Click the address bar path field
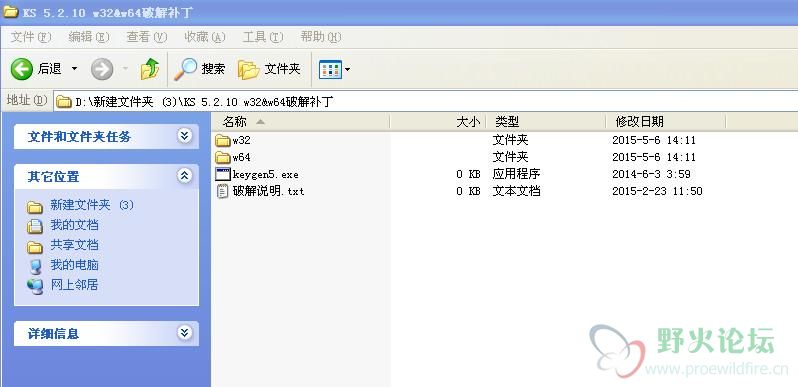This screenshot has width=798, height=387. coord(426,101)
